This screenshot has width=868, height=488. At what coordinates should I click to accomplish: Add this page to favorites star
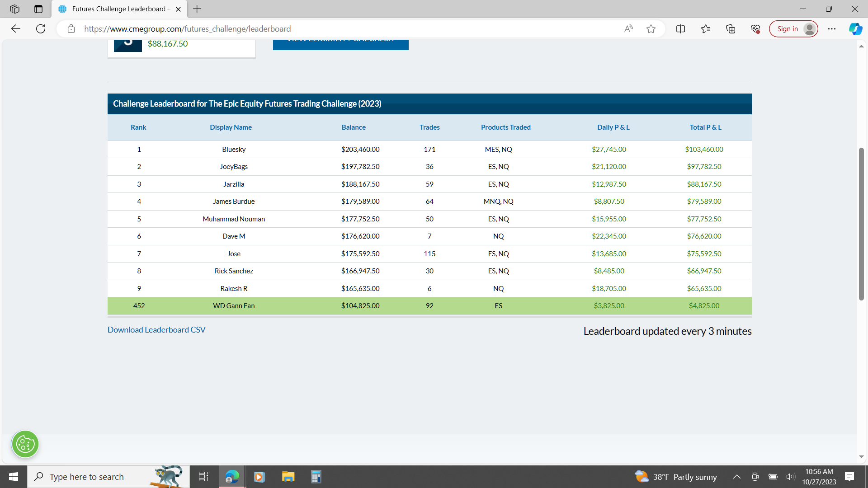pyautogui.click(x=651, y=29)
